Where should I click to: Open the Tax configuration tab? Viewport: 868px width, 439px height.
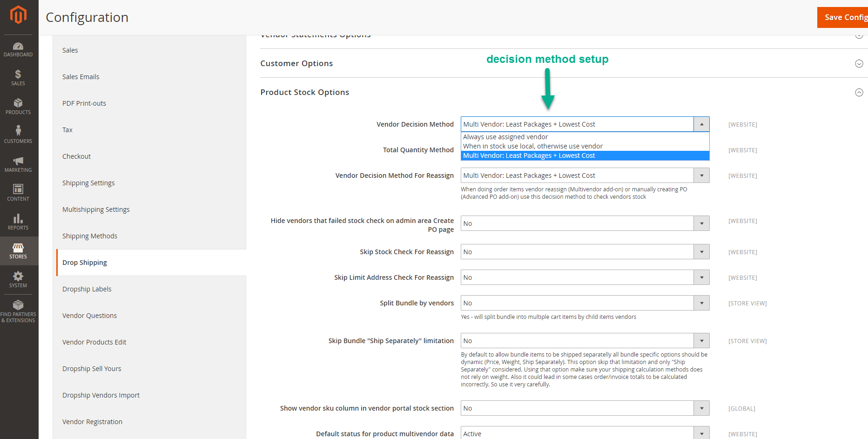[149, 130]
